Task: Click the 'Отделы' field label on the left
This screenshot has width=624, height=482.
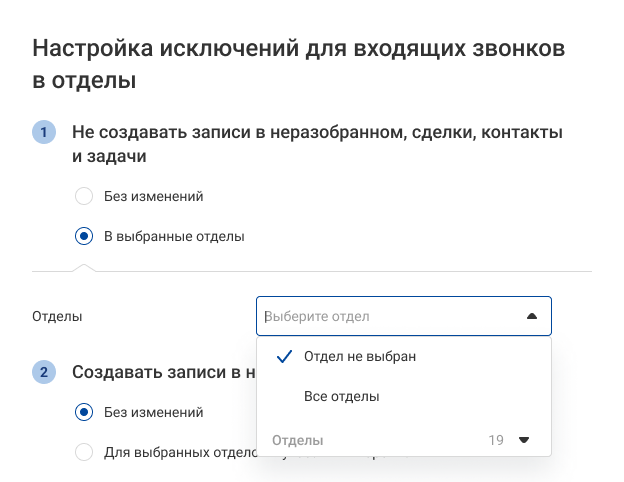Action: click(58, 316)
